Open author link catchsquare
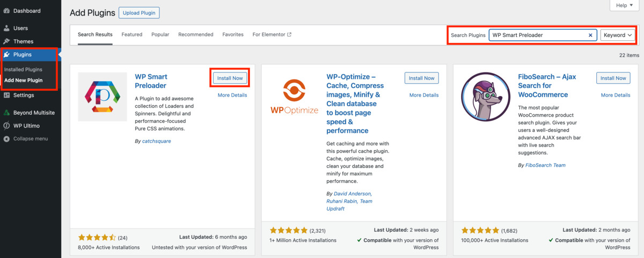The height and width of the screenshot is (258, 644). point(157,141)
